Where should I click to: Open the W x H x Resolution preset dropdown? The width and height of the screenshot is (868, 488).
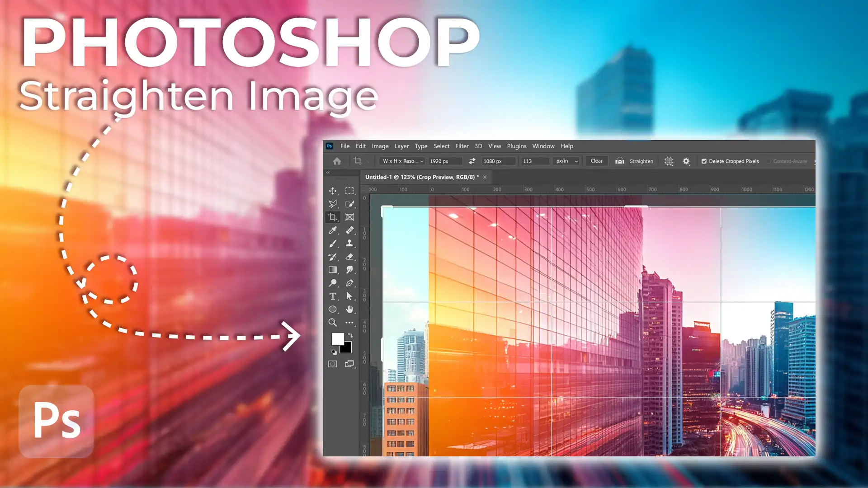403,161
